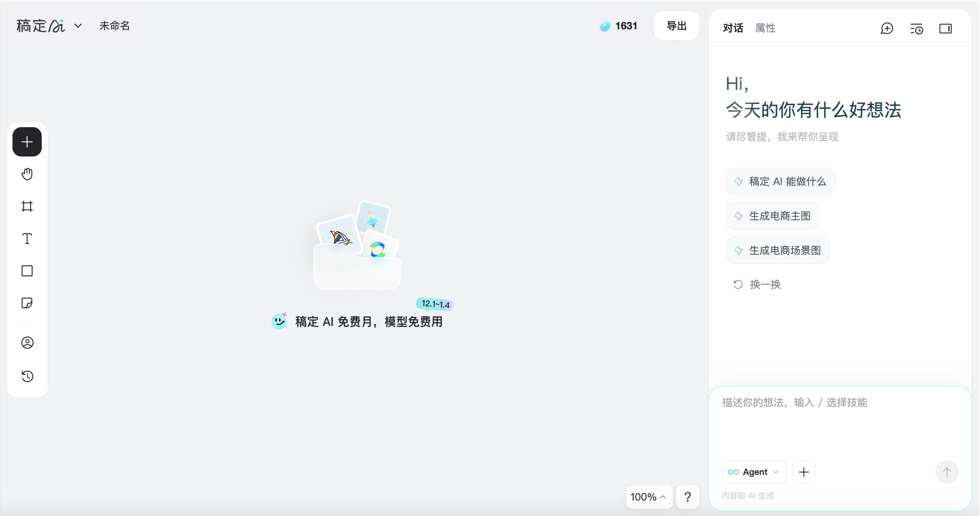Click the refresh icon beside 换一换
The image size is (980, 516).
(738, 284)
